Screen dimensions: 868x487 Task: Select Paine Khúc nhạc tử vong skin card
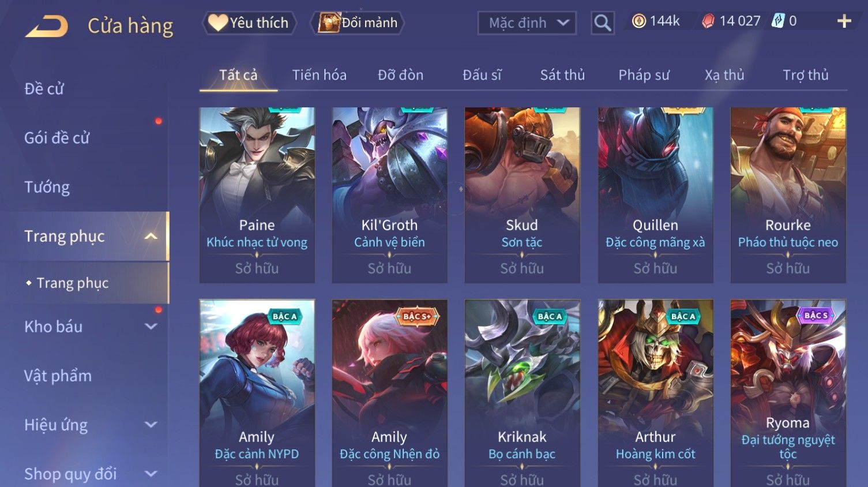[257, 195]
